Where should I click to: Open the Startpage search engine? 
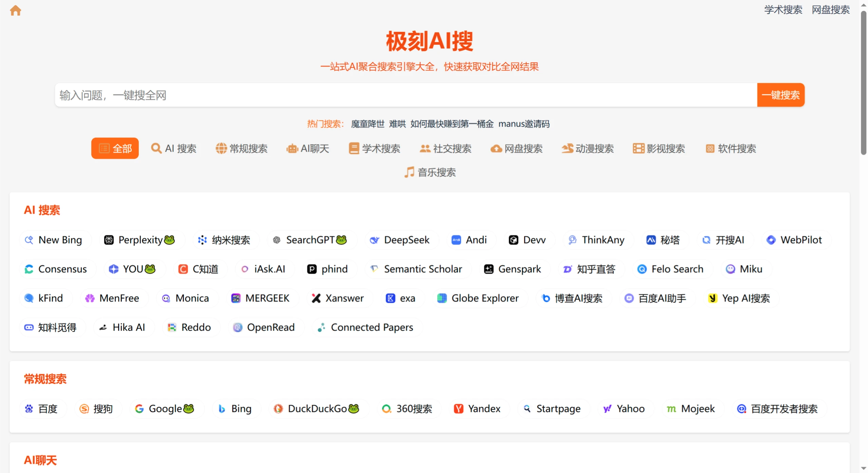[552, 409]
